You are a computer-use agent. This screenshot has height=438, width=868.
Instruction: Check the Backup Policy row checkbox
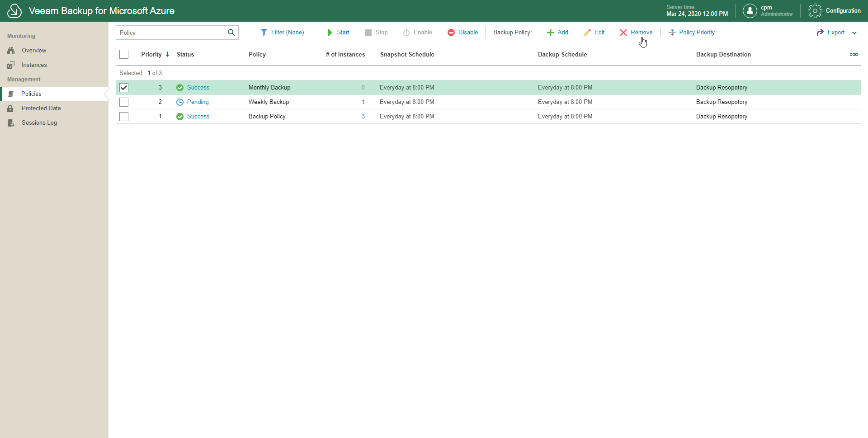pos(124,117)
